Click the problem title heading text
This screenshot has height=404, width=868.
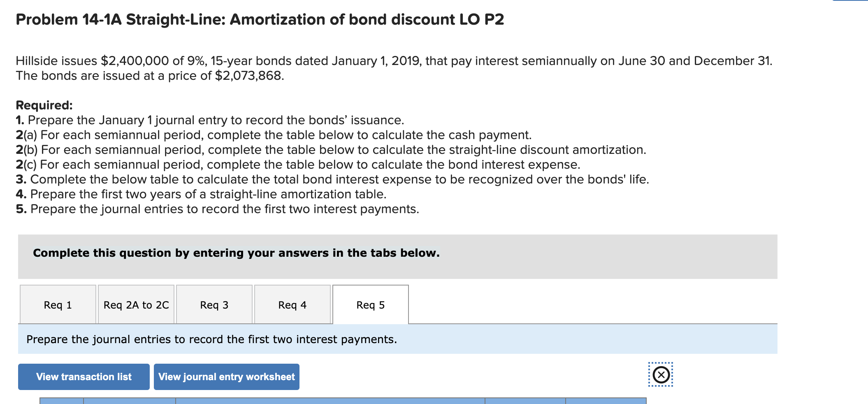point(258,19)
